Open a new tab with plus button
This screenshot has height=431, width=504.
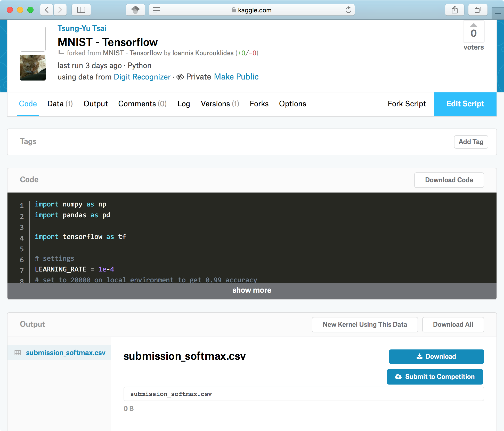498,14
